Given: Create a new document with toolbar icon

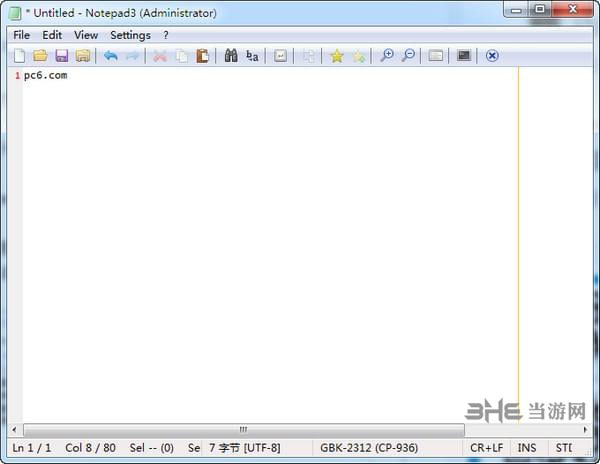Looking at the screenshot, I should [20, 56].
